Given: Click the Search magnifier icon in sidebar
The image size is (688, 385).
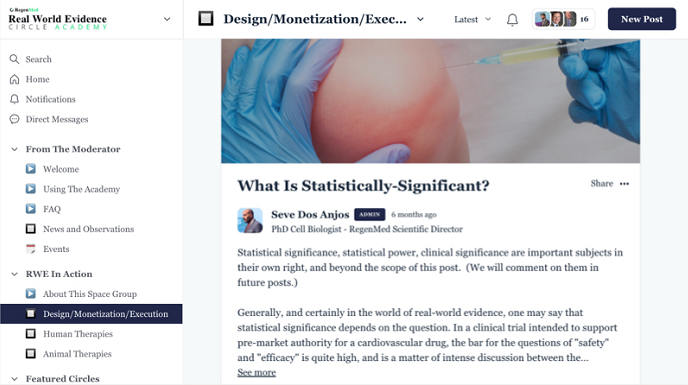Looking at the screenshot, I should (14, 59).
